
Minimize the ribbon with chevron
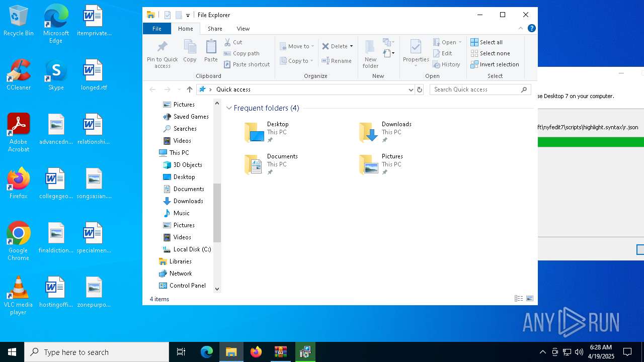[x=521, y=28]
